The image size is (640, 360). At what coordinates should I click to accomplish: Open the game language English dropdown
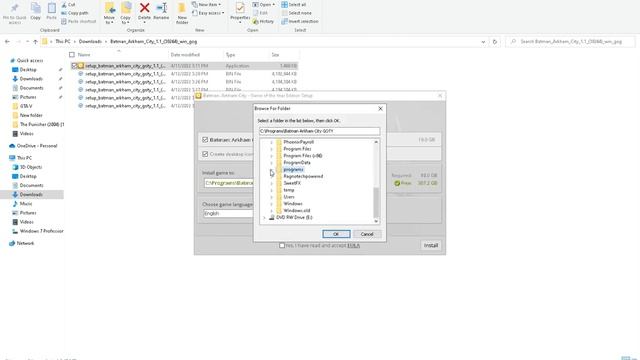[228, 213]
